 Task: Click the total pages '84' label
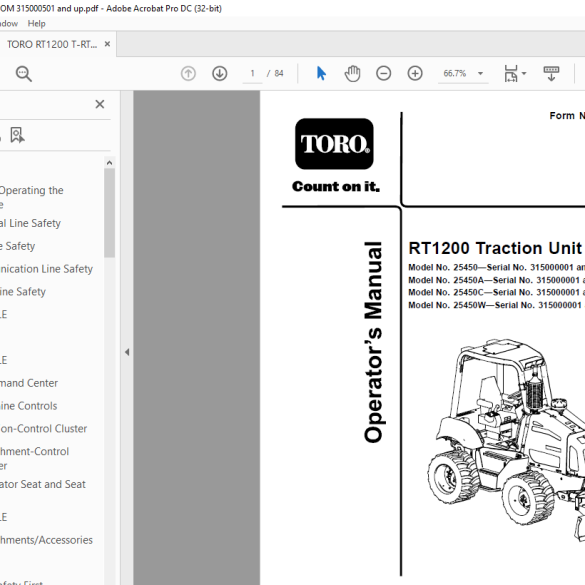(279, 73)
